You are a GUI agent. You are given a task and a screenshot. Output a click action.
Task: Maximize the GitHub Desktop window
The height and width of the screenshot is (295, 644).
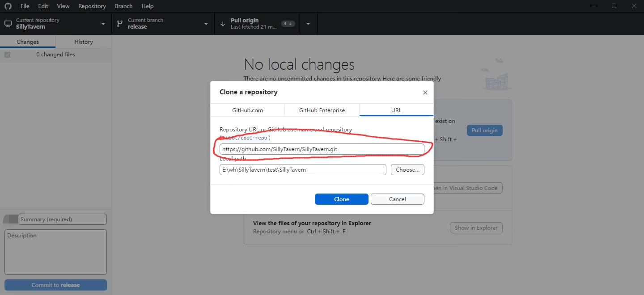[x=614, y=6]
